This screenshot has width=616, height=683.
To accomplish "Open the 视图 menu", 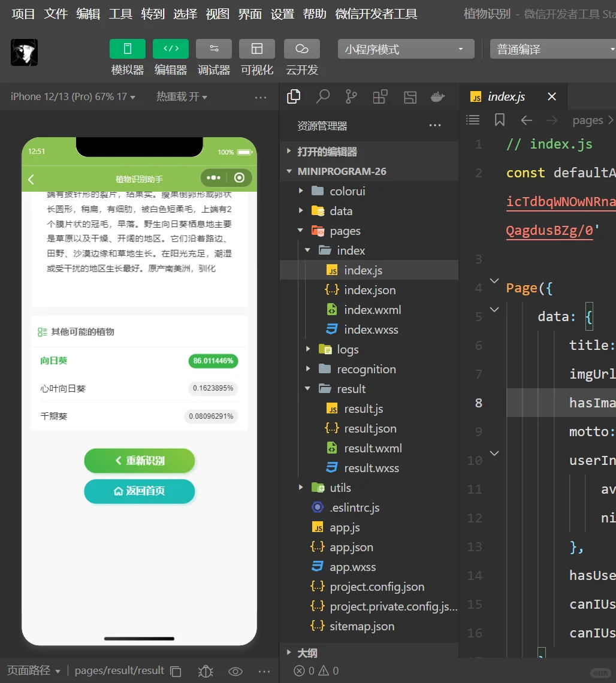I will coord(218,14).
